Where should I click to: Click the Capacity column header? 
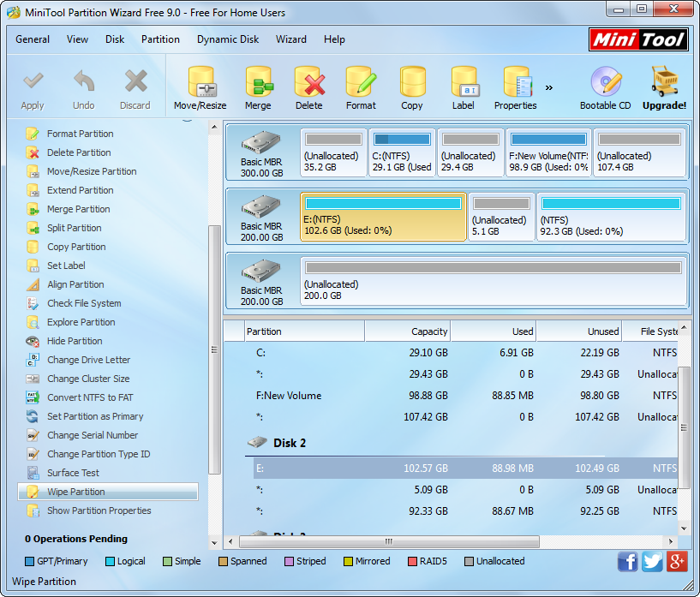(408, 331)
